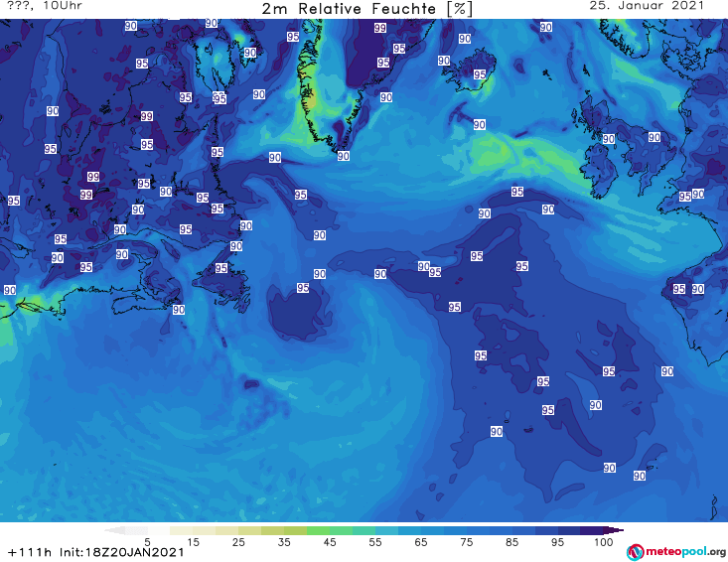This screenshot has width=728, height=562.
Task: Click the 90 label on Ireland
Action: click(609, 139)
